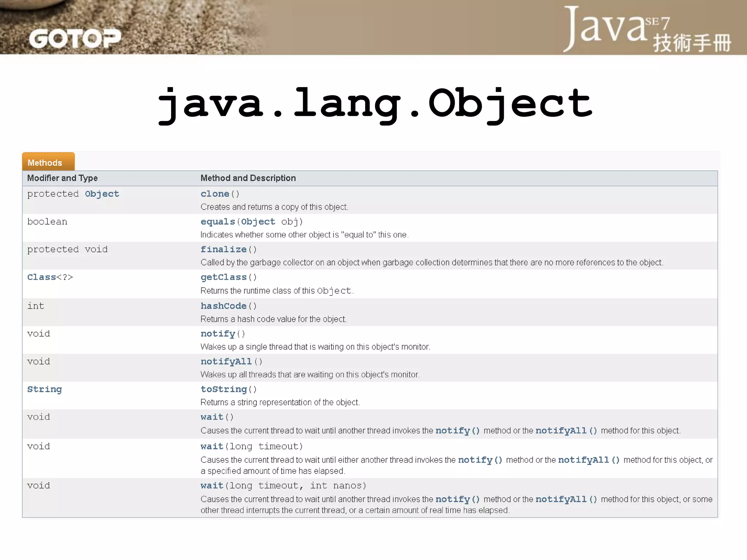Click the 'Called by the garbage collector' description
747x560 pixels.
point(432,262)
